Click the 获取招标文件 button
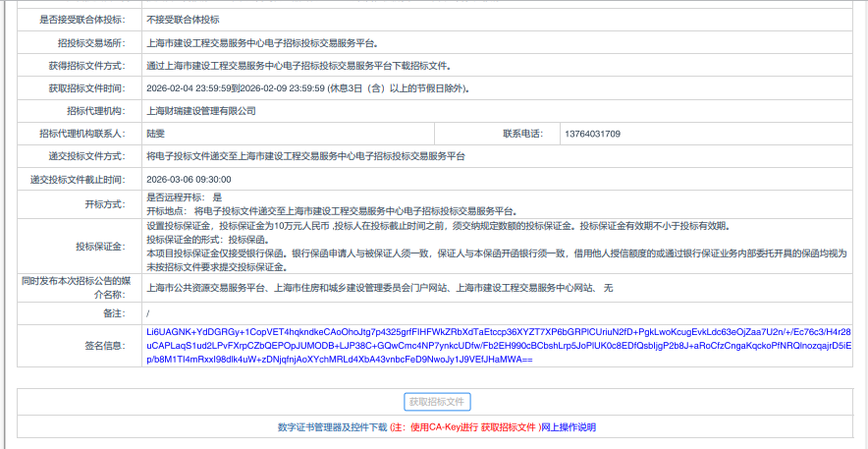This screenshot has height=449, width=868. coord(438,402)
